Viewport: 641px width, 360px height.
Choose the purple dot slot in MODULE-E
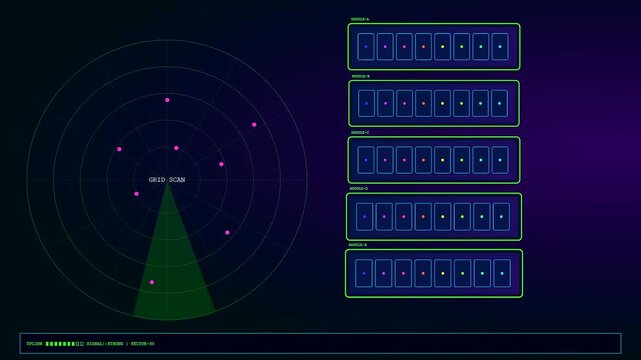pos(383,273)
